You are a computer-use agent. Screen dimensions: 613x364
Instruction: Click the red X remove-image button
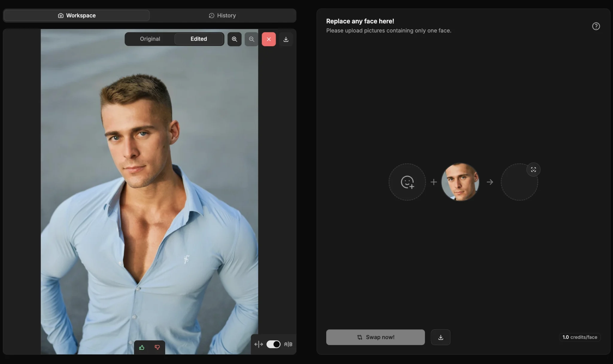268,39
